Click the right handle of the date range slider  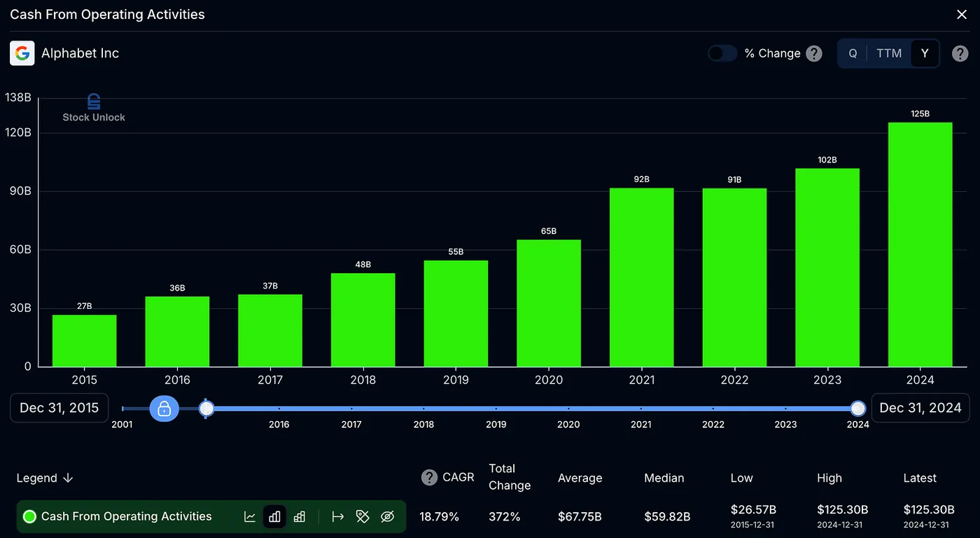click(858, 408)
